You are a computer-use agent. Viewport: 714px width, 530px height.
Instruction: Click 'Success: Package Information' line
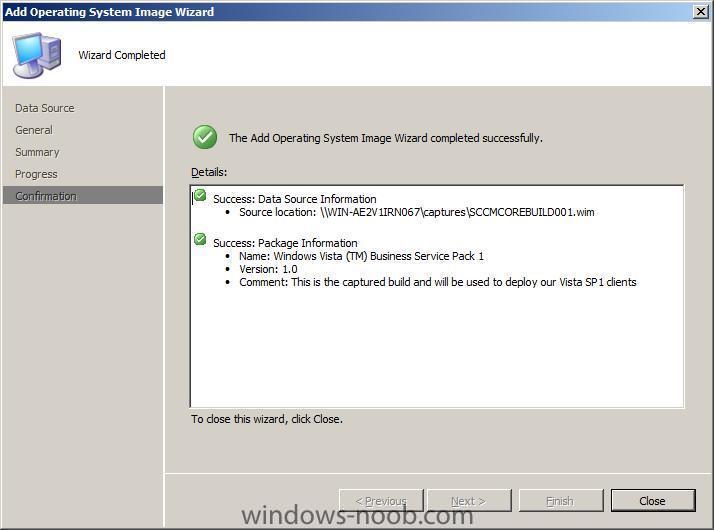[x=285, y=243]
